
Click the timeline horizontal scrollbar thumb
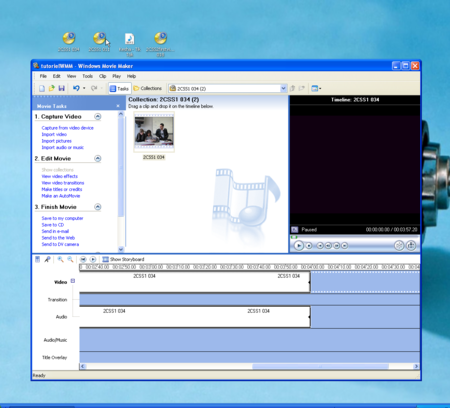click(x=320, y=366)
